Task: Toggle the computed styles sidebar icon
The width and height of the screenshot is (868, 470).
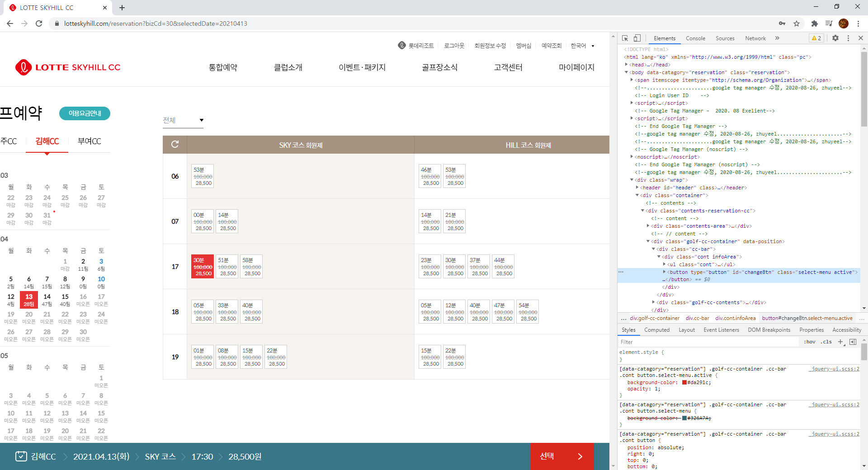Action: pos(853,342)
